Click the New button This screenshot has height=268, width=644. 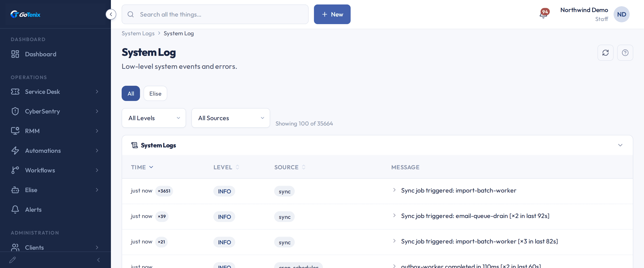(x=332, y=14)
